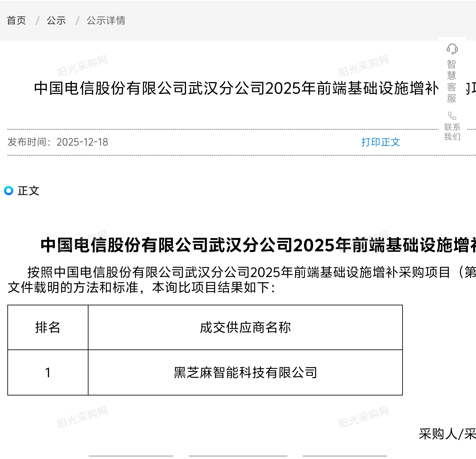Select the 成交供应商名称 header cell

click(245, 327)
